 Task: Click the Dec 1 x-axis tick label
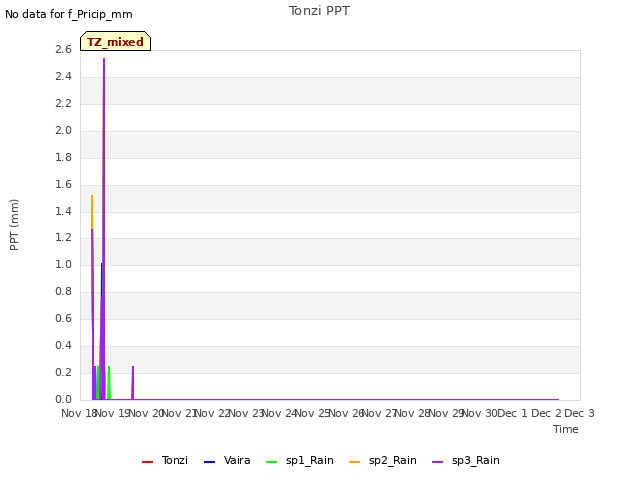tap(513, 413)
